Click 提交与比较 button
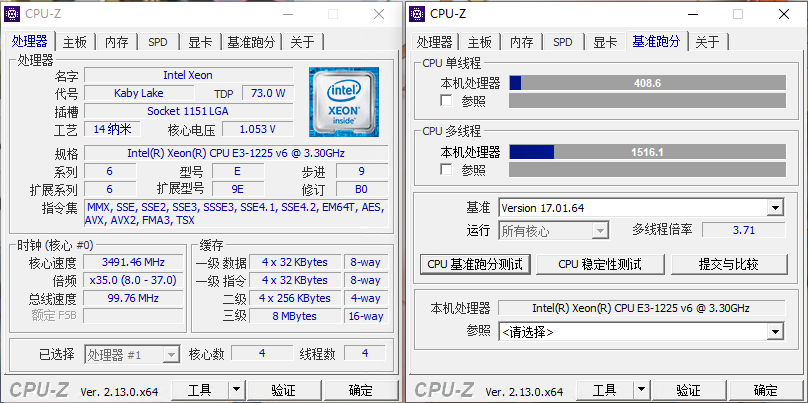The height and width of the screenshot is (403, 808). point(729,264)
